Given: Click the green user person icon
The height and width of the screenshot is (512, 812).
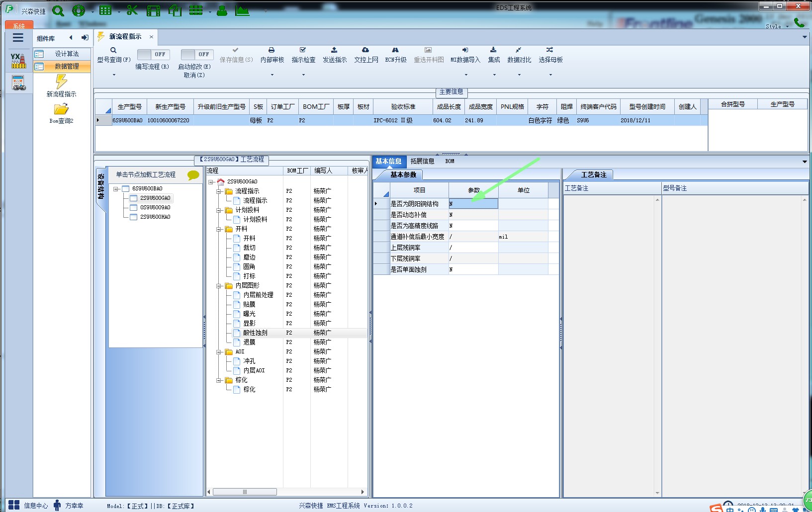Looking at the screenshot, I should (x=222, y=10).
